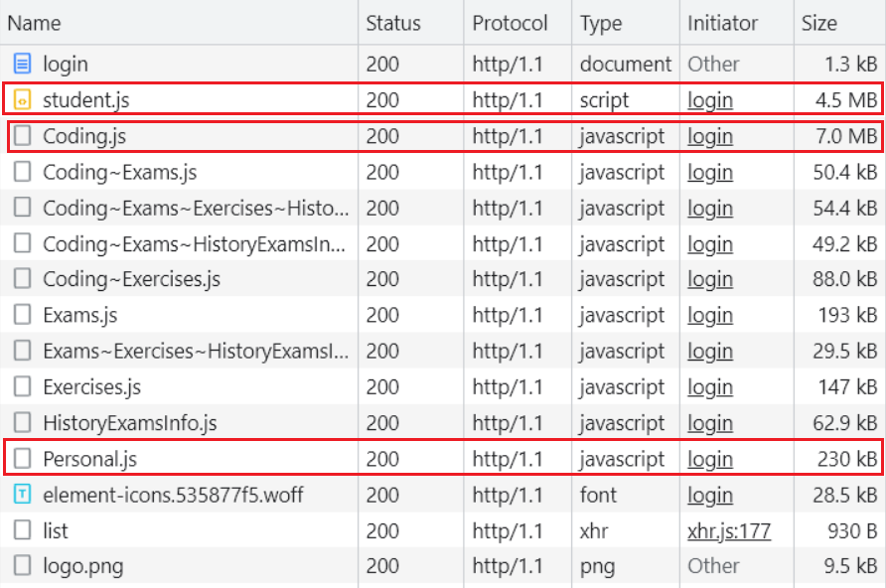Viewport: 886px width, 588px height.
Task: Click the 200 status cell for logo.png
Action: 382,566
